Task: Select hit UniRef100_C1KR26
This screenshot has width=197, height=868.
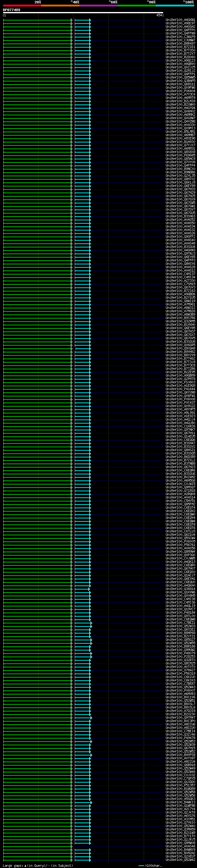Action: pos(180,426)
